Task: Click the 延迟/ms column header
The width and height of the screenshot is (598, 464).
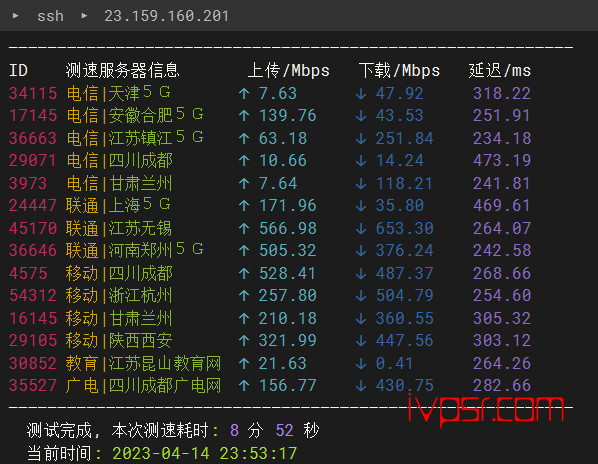Action: tap(500, 71)
